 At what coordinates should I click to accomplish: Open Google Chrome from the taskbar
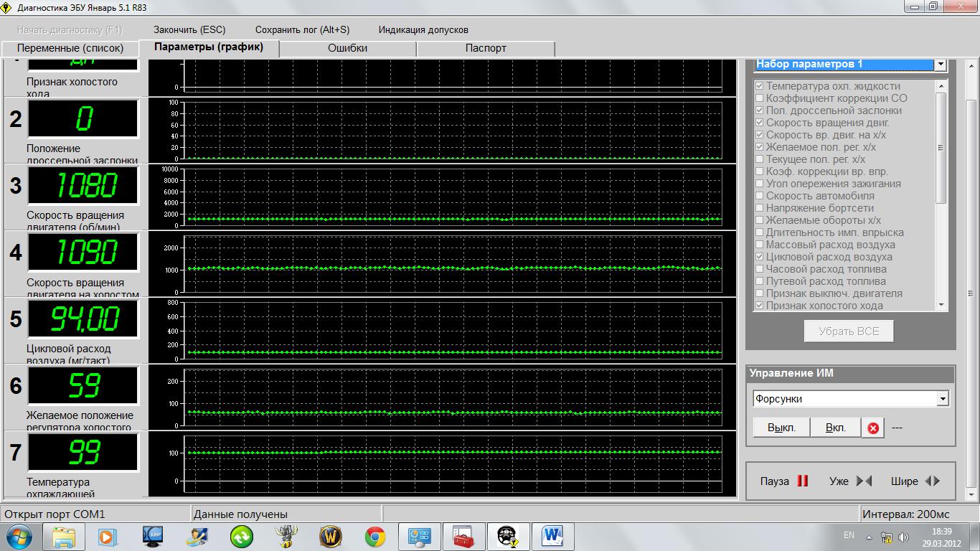coord(374,536)
